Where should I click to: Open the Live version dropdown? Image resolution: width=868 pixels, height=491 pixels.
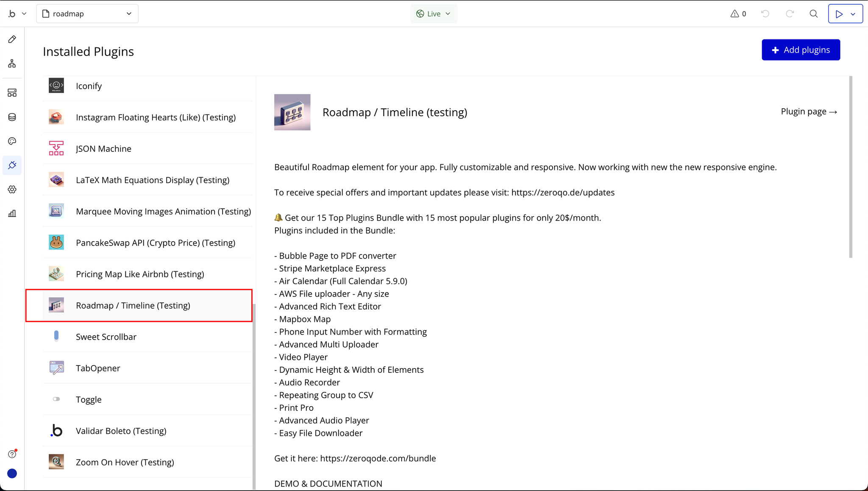click(x=434, y=14)
